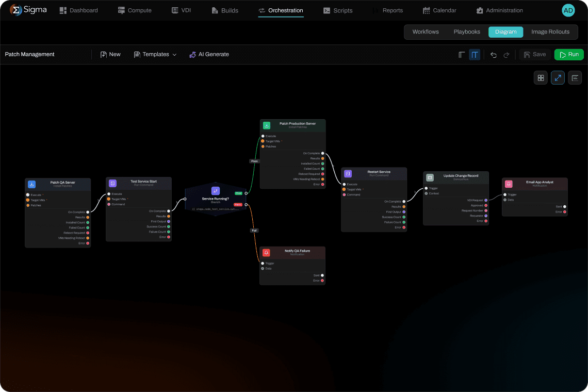The image size is (588, 392).
Task: Open the Builds section
Action: [x=224, y=10]
